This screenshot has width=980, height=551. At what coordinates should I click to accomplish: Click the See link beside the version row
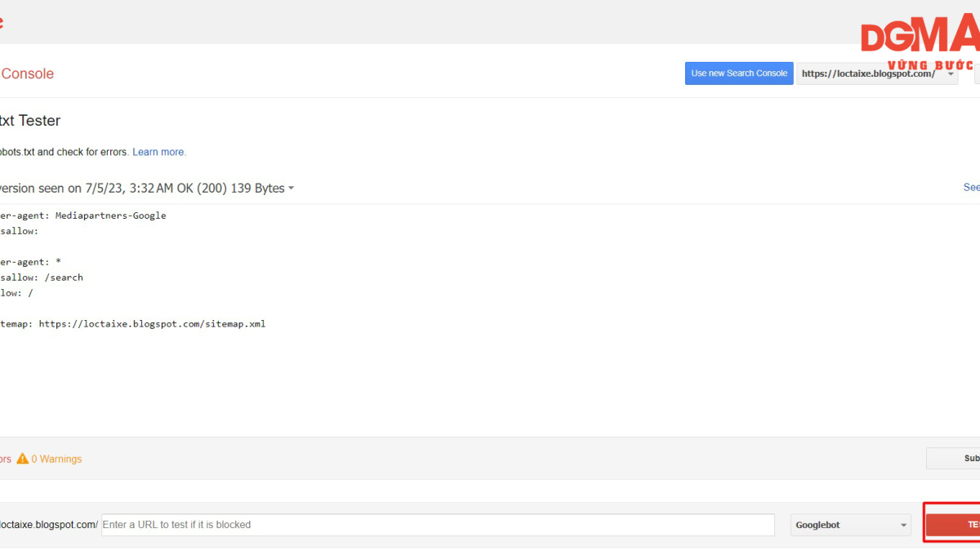972,187
